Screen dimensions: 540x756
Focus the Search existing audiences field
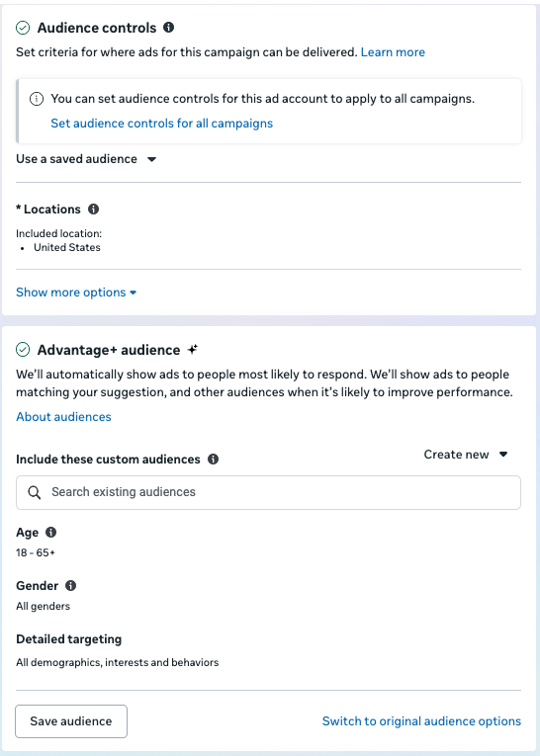click(x=268, y=492)
